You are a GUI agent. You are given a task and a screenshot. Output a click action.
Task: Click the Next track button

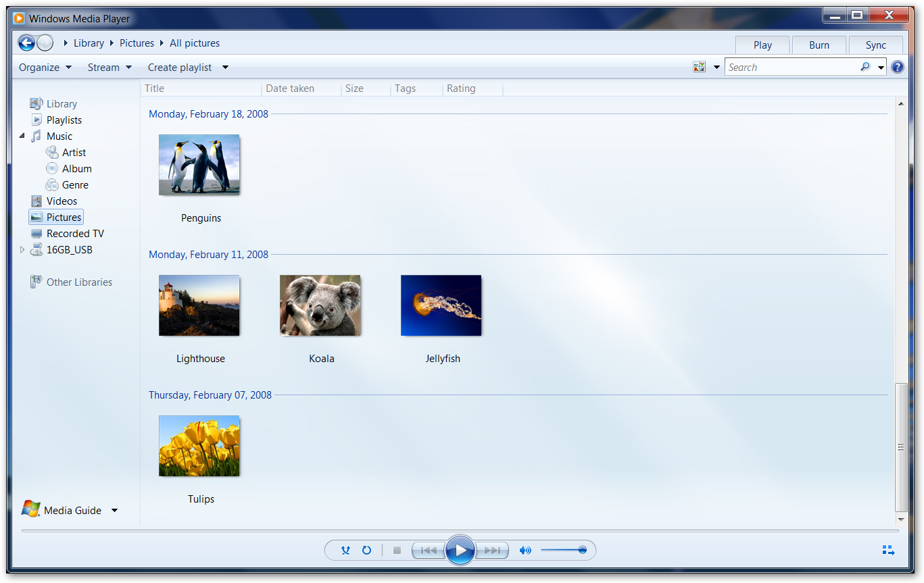point(492,551)
